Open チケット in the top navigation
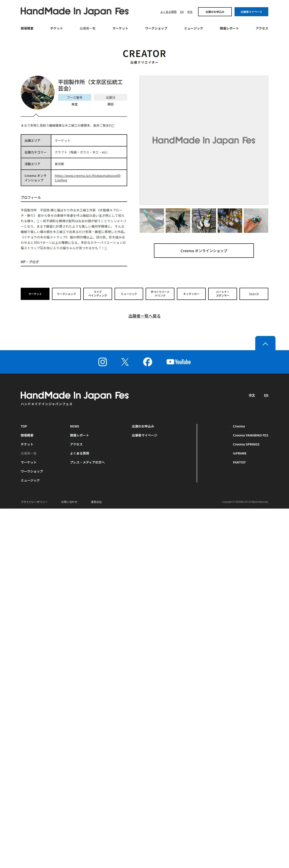The height and width of the screenshot is (868, 289). coord(56,28)
